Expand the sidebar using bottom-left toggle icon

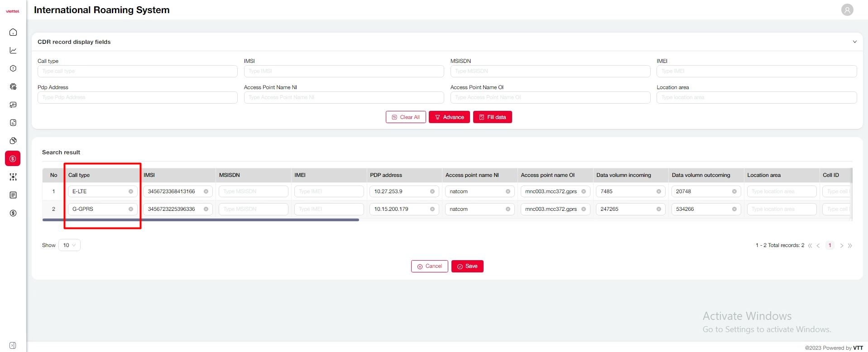tap(13, 345)
